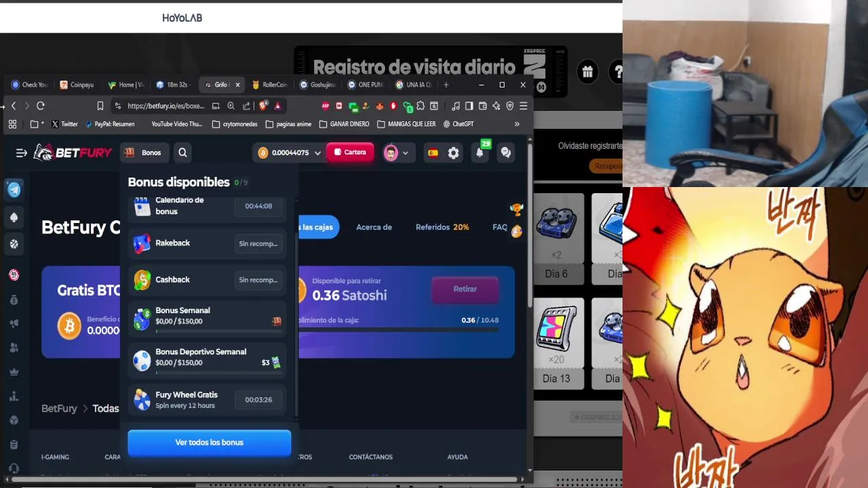Click the headset support icon in sidebar

click(x=14, y=468)
